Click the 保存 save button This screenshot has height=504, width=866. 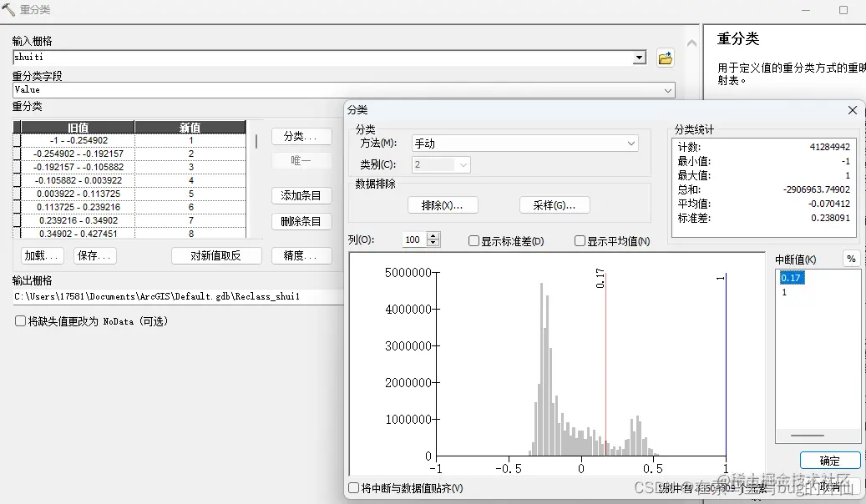(x=94, y=255)
